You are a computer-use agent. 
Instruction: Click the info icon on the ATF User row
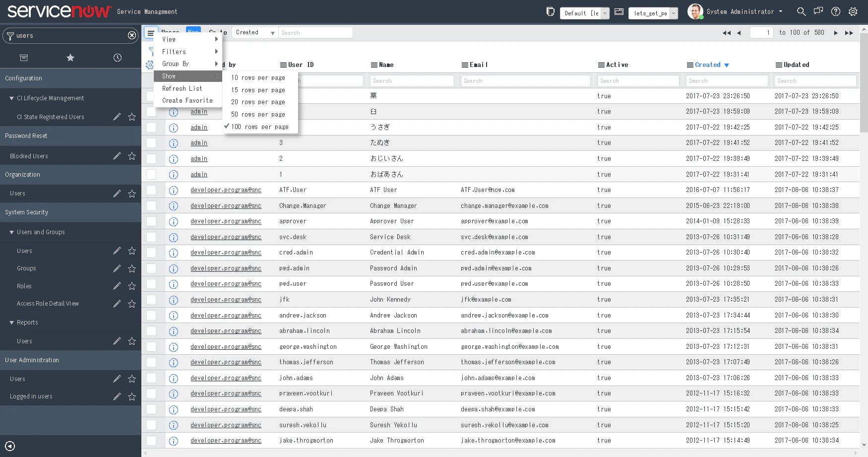pyautogui.click(x=174, y=190)
